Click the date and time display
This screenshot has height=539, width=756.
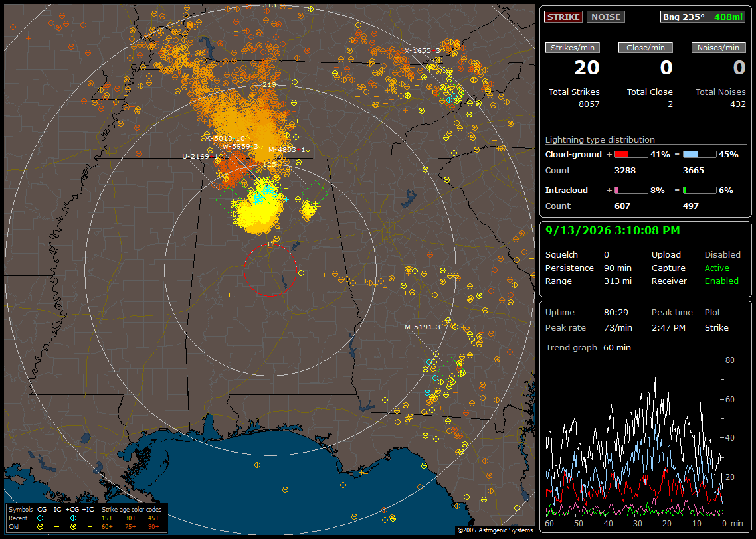[x=613, y=231]
